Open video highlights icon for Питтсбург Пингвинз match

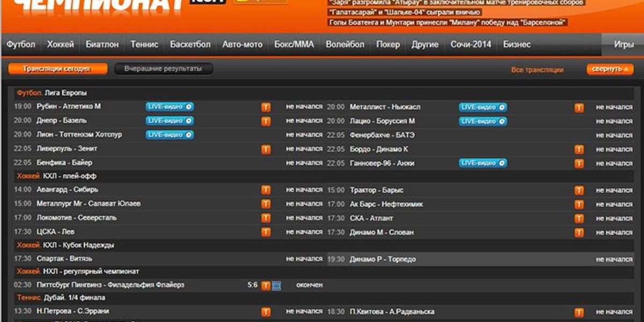click(x=276, y=286)
